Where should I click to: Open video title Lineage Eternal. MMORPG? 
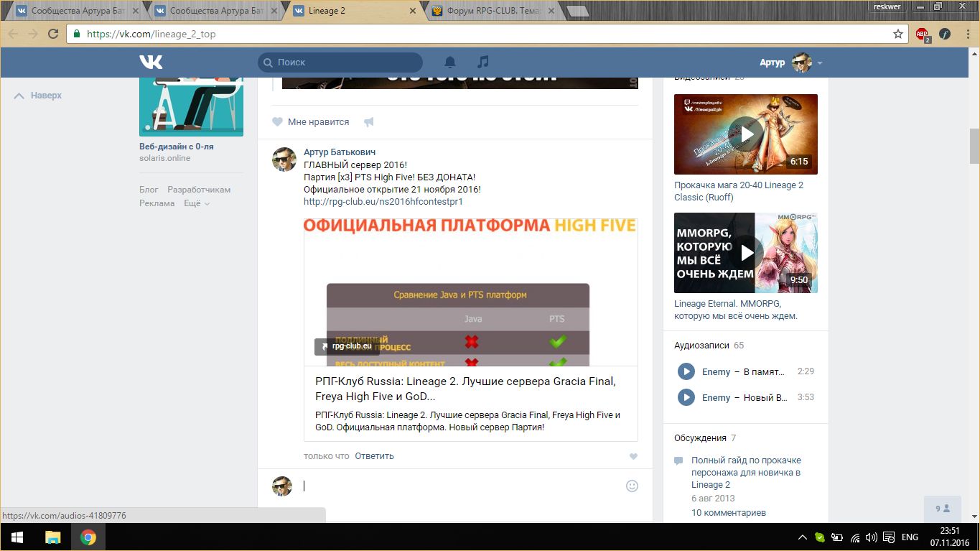pos(736,310)
